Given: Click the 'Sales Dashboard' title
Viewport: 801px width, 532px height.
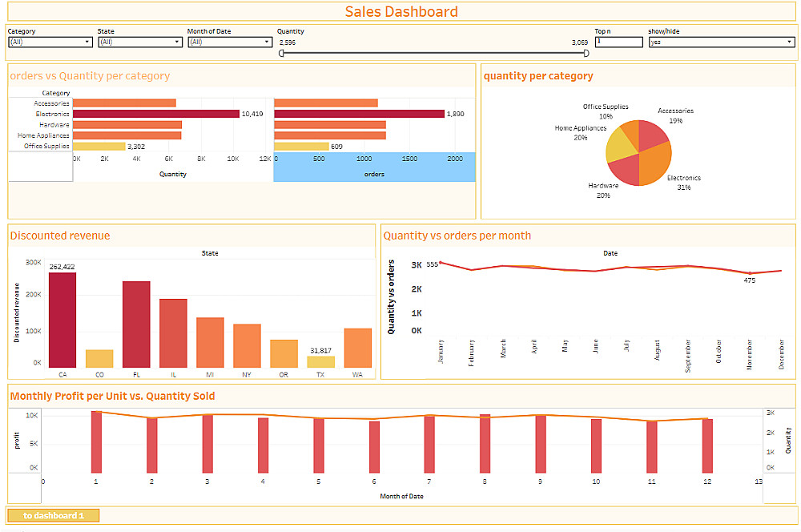Looking at the screenshot, I should [x=401, y=12].
